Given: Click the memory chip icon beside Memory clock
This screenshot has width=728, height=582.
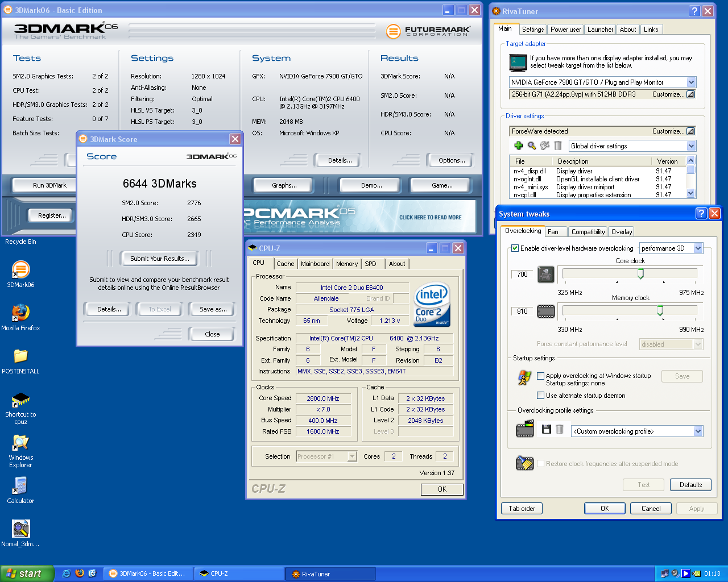Looking at the screenshot, I should tap(546, 311).
